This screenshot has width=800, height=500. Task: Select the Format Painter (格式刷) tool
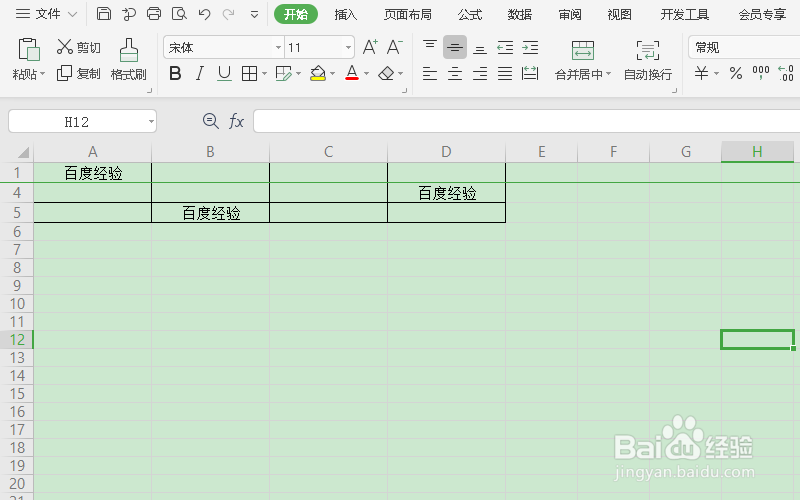(129, 59)
